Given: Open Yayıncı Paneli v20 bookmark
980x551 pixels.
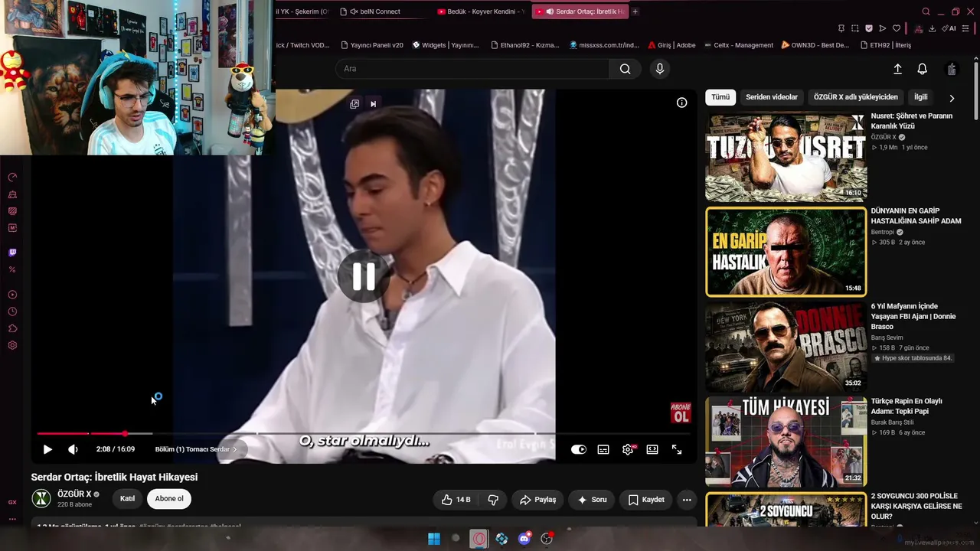Looking at the screenshot, I should click(x=372, y=45).
